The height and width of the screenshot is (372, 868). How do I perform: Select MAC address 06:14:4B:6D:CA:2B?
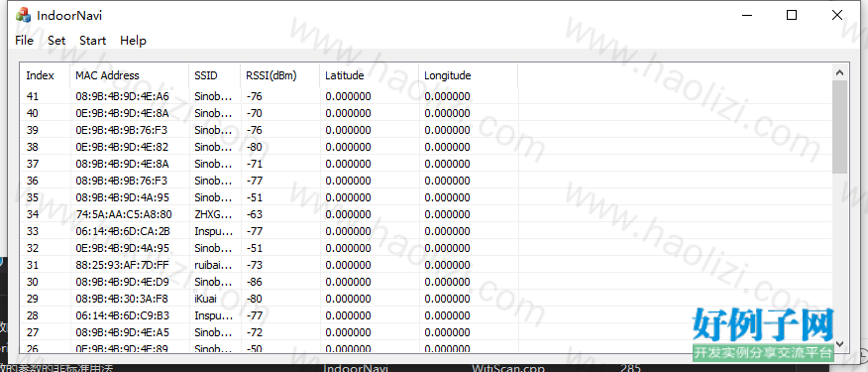(122, 231)
